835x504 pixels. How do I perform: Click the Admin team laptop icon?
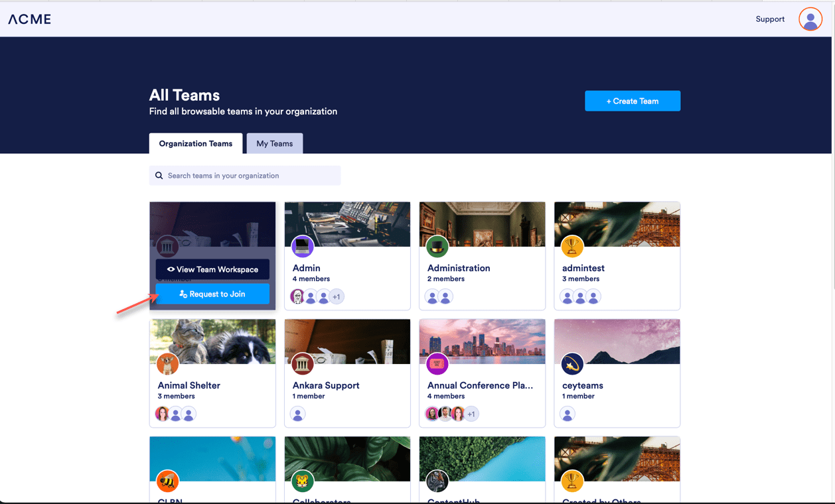click(303, 247)
